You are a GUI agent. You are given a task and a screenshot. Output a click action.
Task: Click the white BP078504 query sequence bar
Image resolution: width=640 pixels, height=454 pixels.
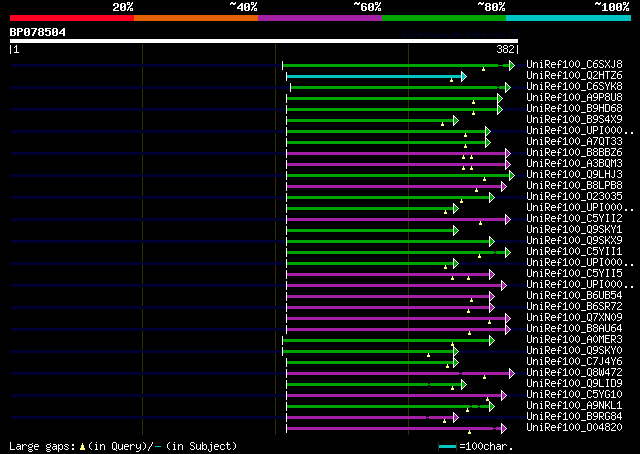(x=264, y=41)
